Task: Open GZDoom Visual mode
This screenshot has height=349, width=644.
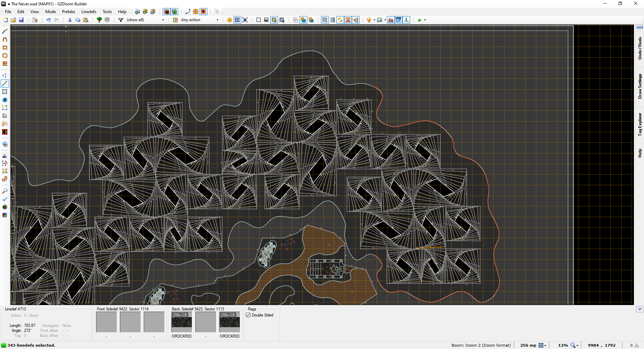Action: 5,144
